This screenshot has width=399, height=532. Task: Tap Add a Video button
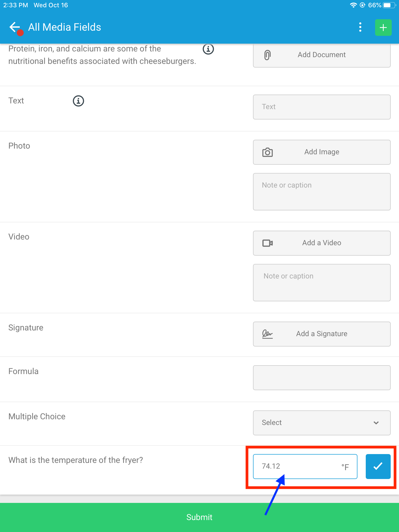pos(322,243)
